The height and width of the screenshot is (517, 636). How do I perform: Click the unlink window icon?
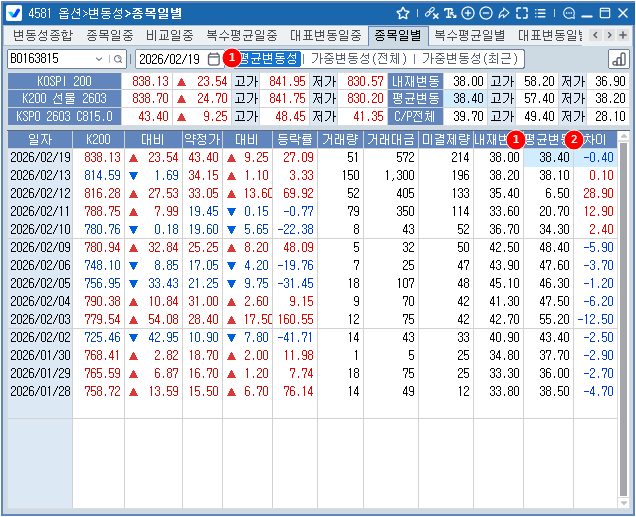point(431,13)
